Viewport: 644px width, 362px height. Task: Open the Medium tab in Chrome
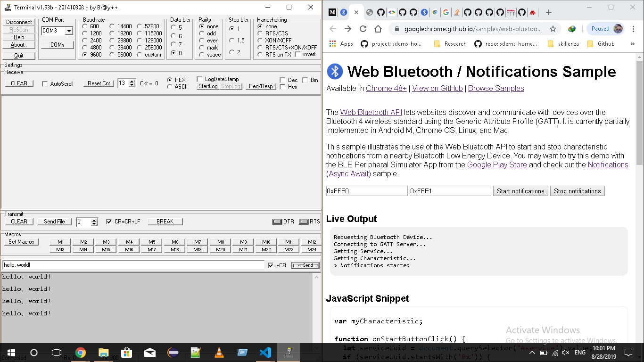(332, 12)
